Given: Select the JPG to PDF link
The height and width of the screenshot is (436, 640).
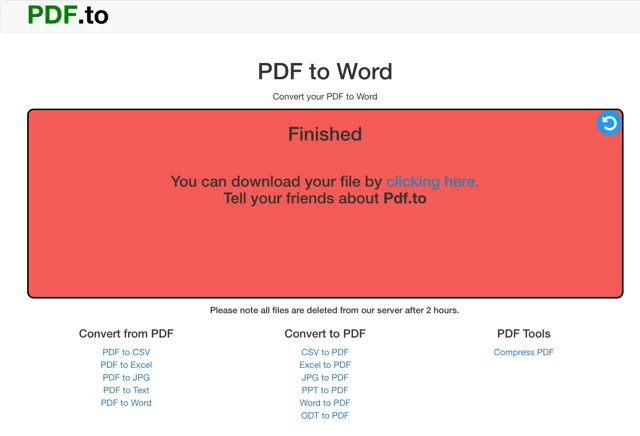Looking at the screenshot, I should tap(325, 377).
